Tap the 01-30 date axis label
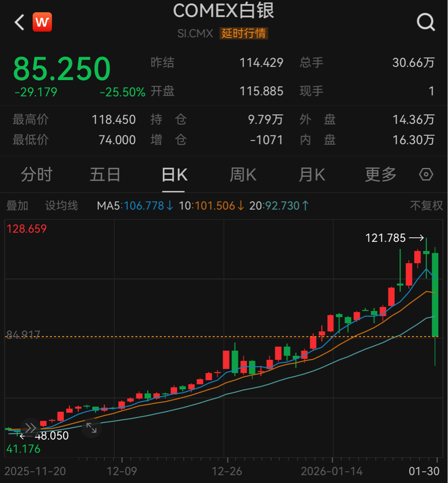Image resolution: width=448 pixels, height=483 pixels. coord(424,471)
